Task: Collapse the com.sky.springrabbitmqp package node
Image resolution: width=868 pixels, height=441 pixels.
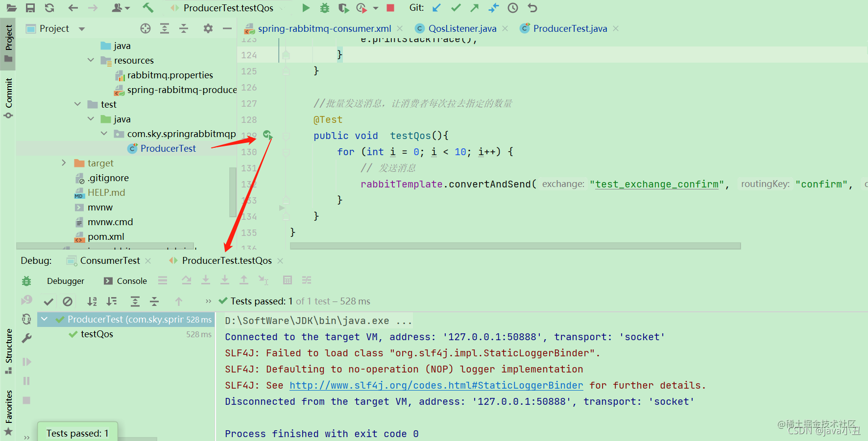Action: (x=104, y=134)
